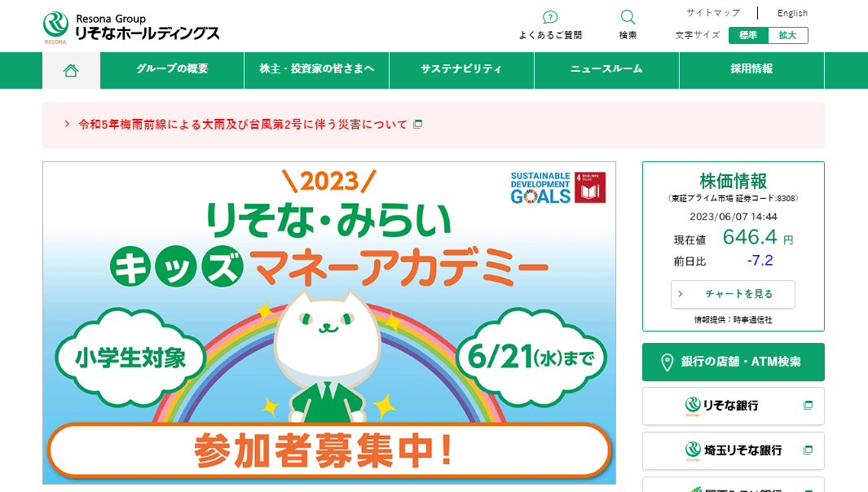Click the 銀行の店舗・ATM検索 button
The height and width of the screenshot is (492, 868).
coord(733,362)
